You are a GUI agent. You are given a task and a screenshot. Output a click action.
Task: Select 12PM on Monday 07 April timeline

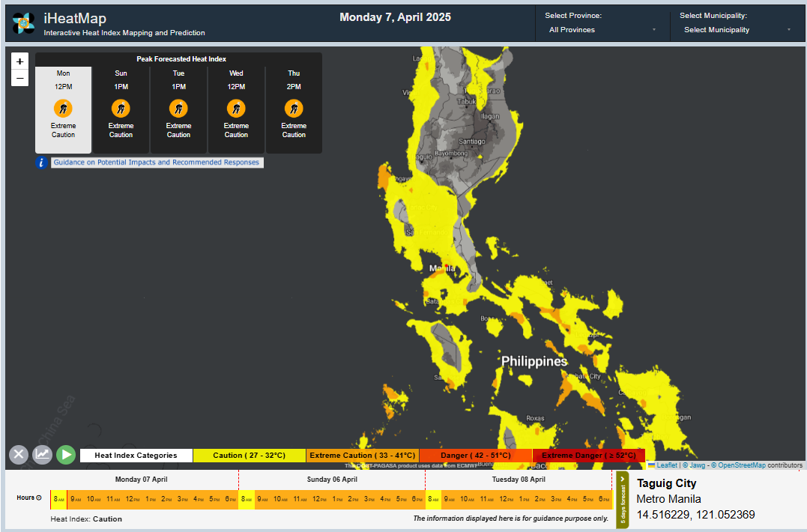132,499
